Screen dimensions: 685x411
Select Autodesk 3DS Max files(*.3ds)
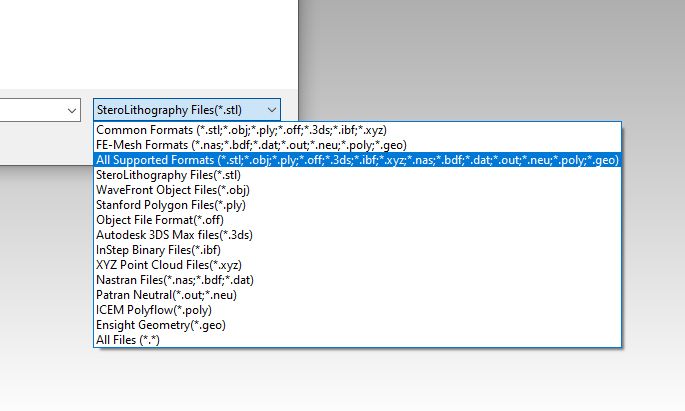[357, 235]
